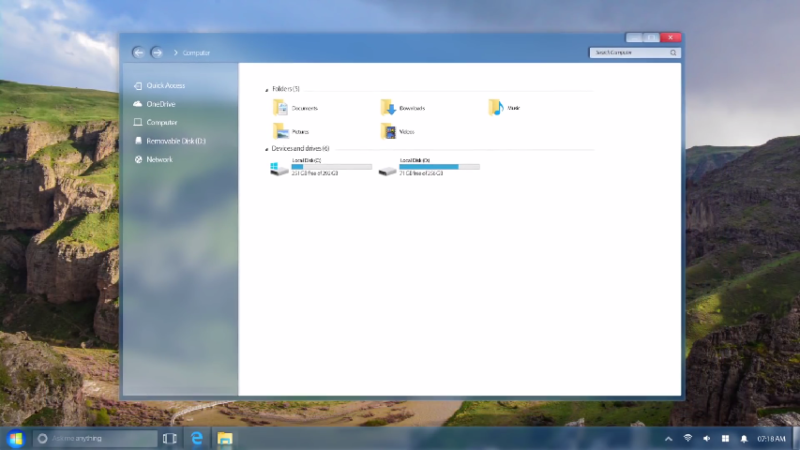This screenshot has height=450, width=800.
Task: Launch Edge browser from the taskbar
Action: (198, 438)
